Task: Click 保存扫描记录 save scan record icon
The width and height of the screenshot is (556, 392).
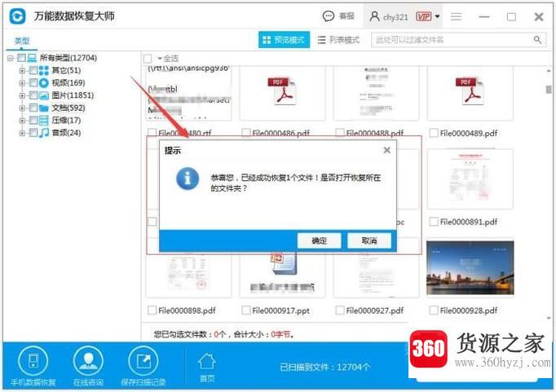Action: (x=143, y=361)
